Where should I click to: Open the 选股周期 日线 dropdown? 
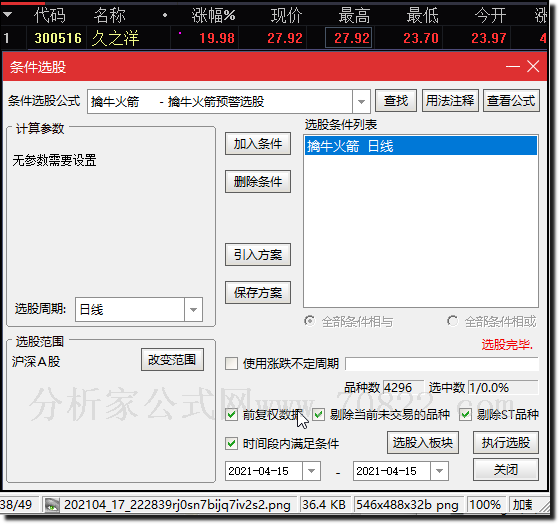193,309
